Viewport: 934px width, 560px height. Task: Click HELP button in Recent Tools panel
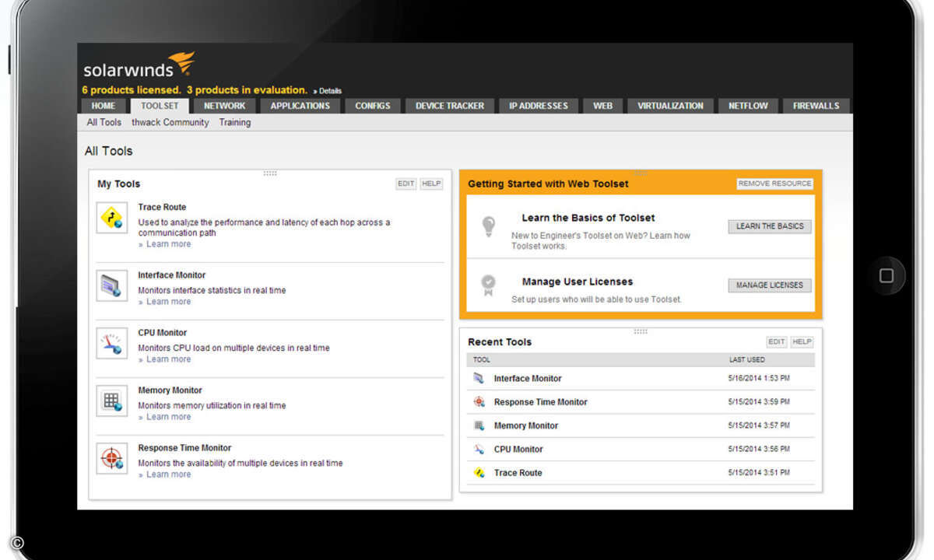[802, 341]
